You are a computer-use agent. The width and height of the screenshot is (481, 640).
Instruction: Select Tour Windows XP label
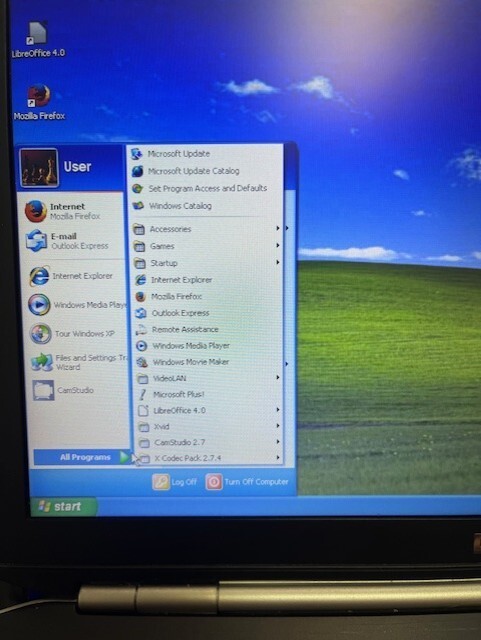click(x=85, y=333)
